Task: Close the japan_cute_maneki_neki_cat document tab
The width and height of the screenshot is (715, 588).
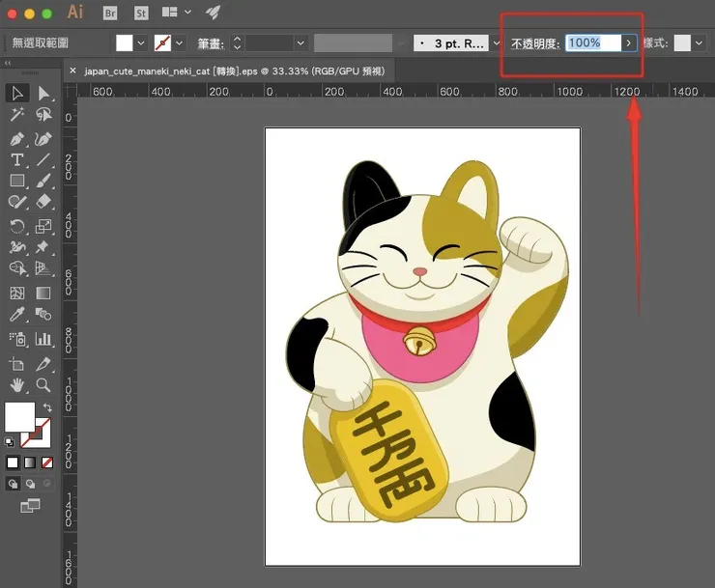Action: pyautogui.click(x=72, y=70)
